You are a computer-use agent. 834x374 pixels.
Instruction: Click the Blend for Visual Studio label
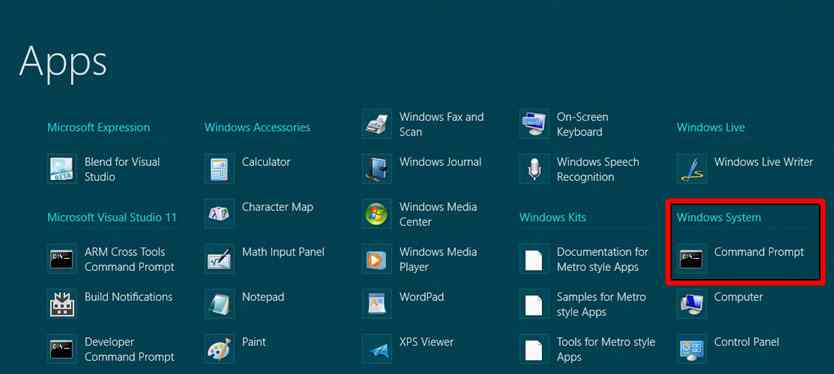coord(122,169)
